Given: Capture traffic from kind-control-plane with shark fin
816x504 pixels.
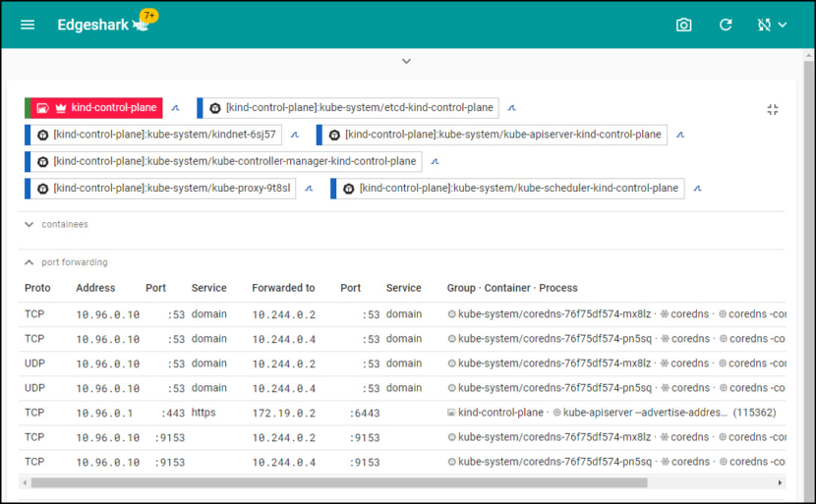Looking at the screenshot, I should [x=175, y=108].
